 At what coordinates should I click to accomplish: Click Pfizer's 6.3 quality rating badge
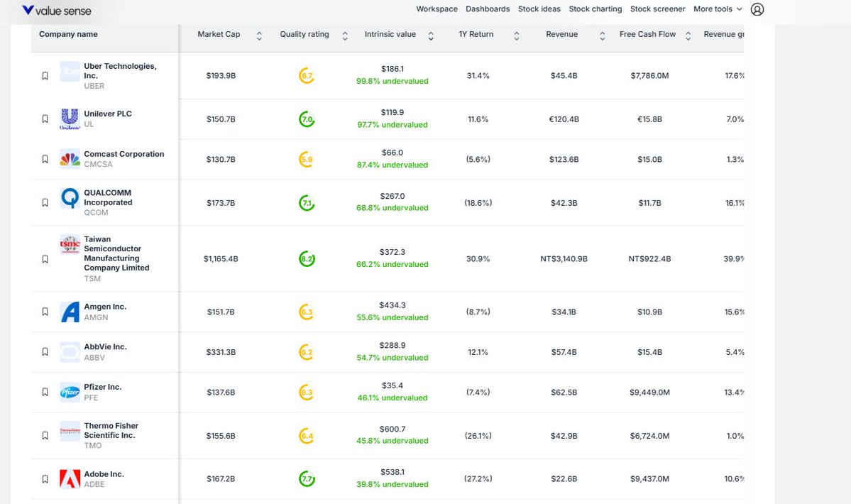pos(307,393)
